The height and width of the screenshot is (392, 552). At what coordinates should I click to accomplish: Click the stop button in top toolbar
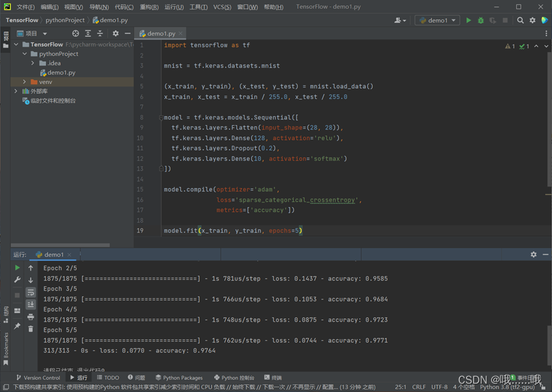click(505, 20)
